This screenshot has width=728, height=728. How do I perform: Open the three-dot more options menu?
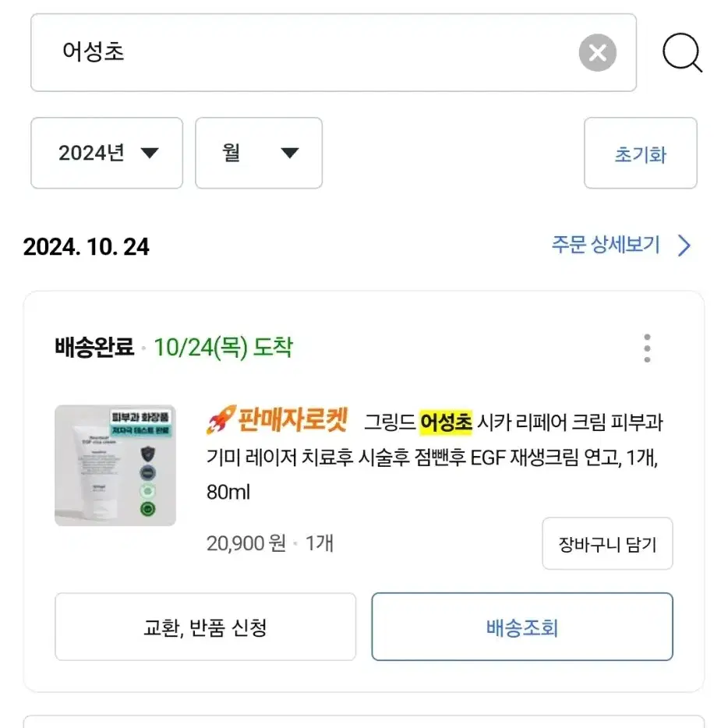647,348
